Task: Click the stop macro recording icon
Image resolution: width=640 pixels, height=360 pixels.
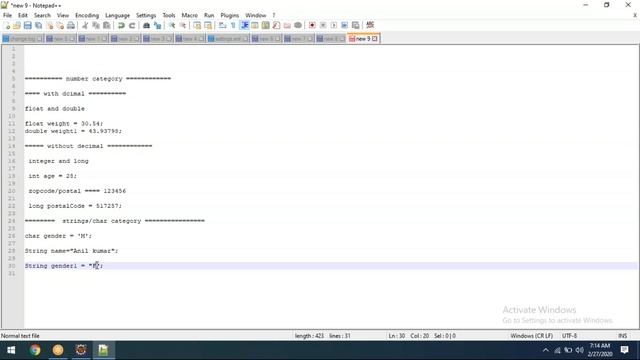Action: tap(323, 25)
